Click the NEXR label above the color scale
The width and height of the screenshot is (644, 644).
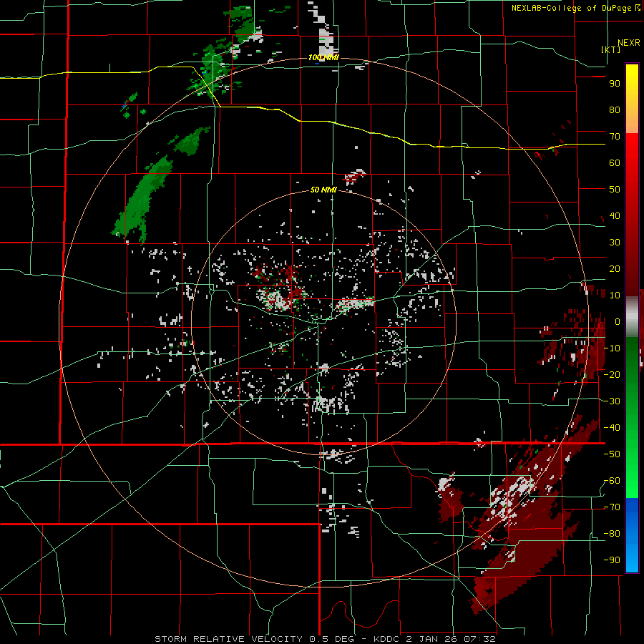pos(629,43)
